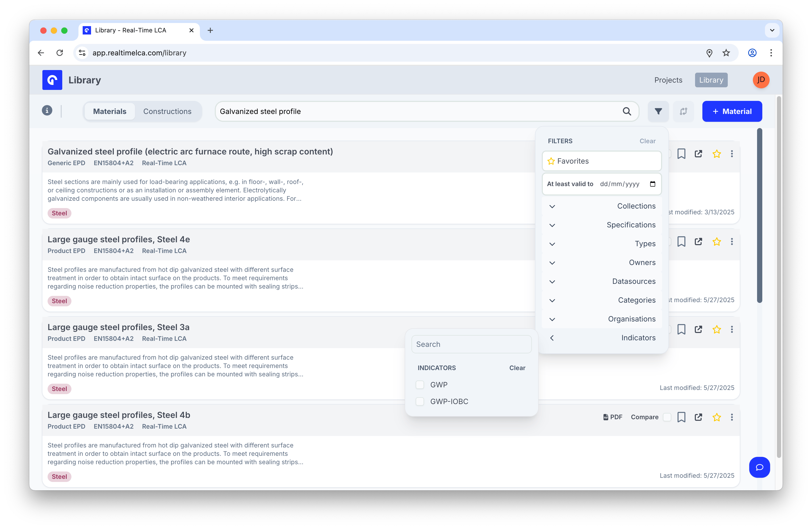Go back in browser history
Screen dimensions: 812x529
pyautogui.click(x=41, y=53)
